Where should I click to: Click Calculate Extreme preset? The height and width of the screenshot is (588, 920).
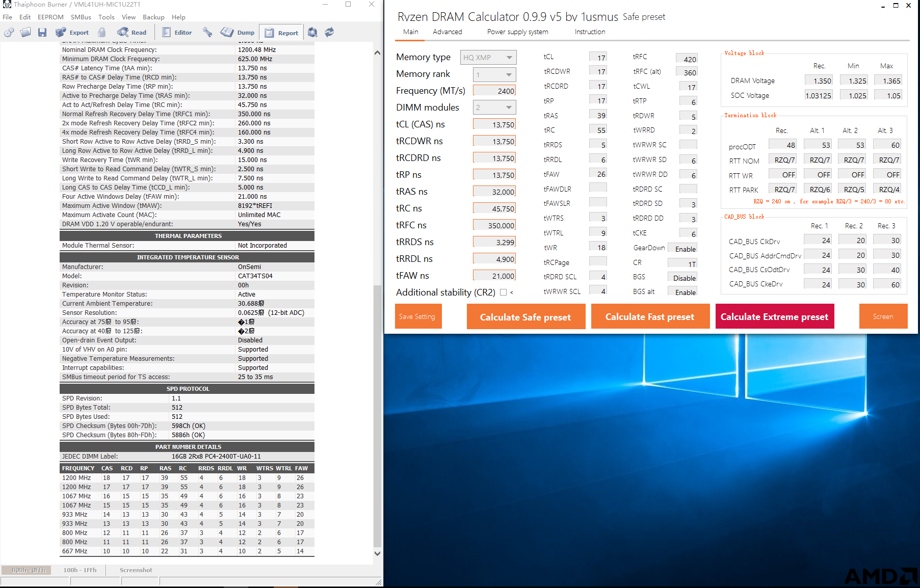point(774,316)
